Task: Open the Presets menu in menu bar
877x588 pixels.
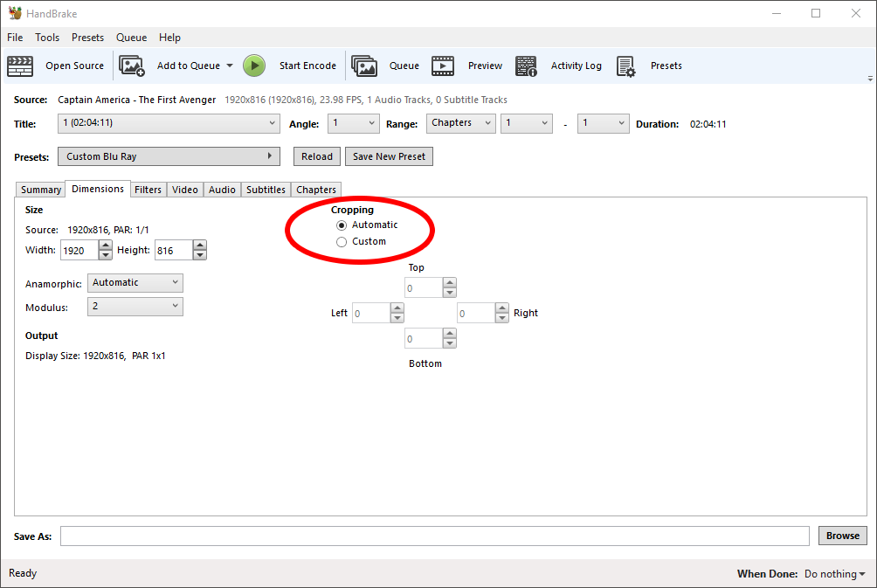Action: [x=87, y=38]
